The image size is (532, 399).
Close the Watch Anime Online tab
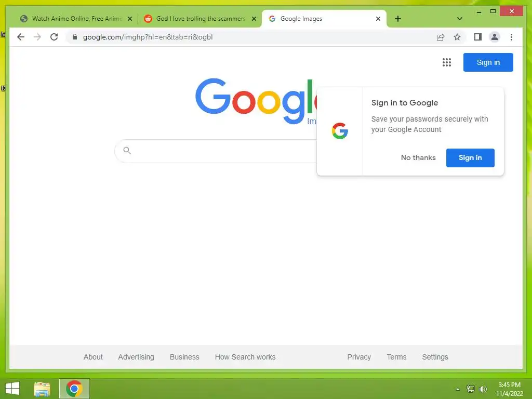click(129, 19)
